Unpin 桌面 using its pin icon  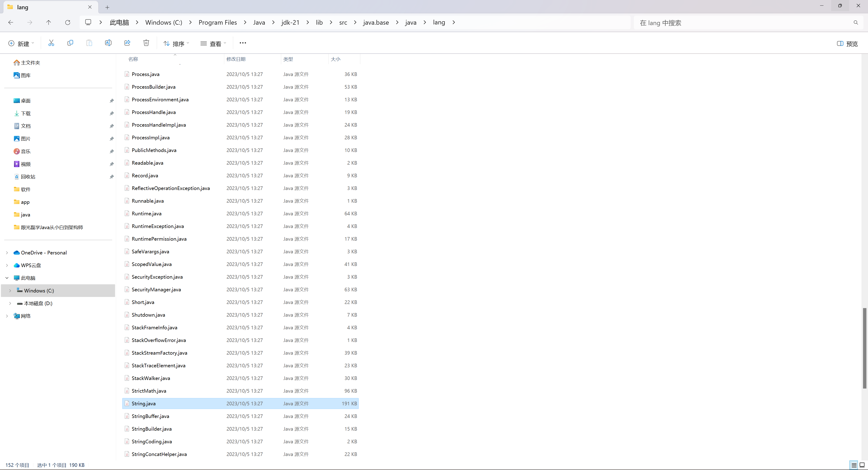(x=111, y=101)
